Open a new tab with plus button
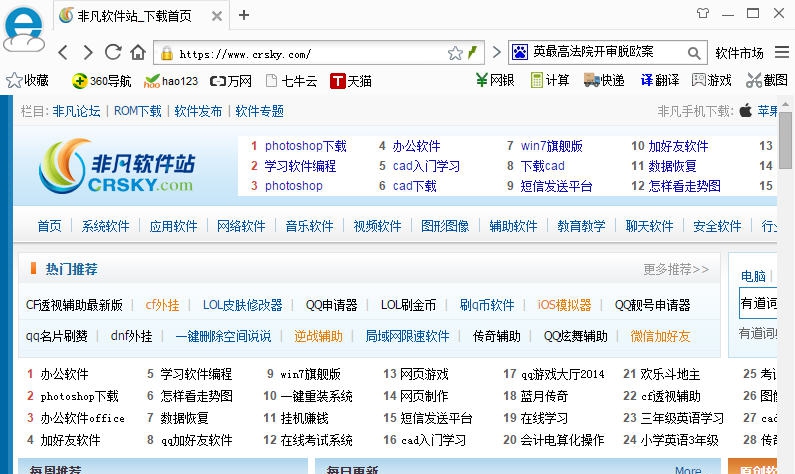This screenshot has height=474, width=795. (x=244, y=15)
